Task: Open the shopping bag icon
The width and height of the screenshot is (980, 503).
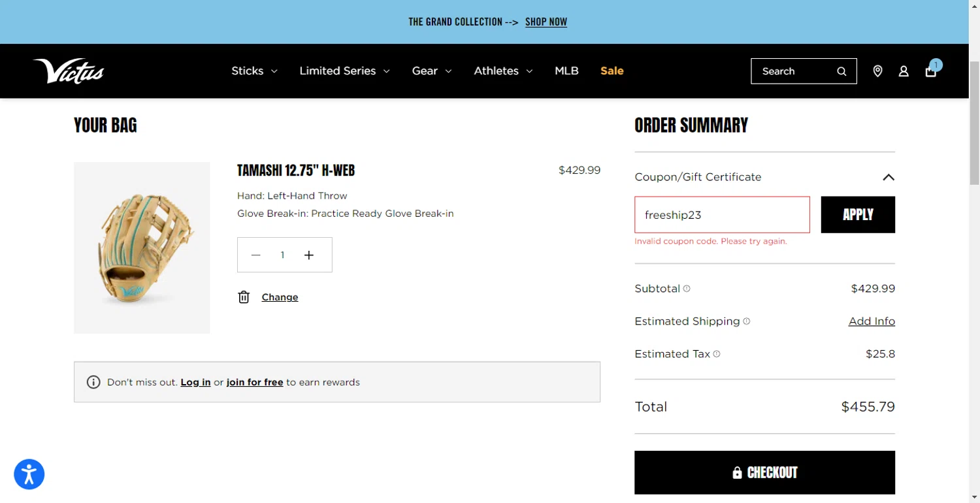Action: [x=931, y=71]
